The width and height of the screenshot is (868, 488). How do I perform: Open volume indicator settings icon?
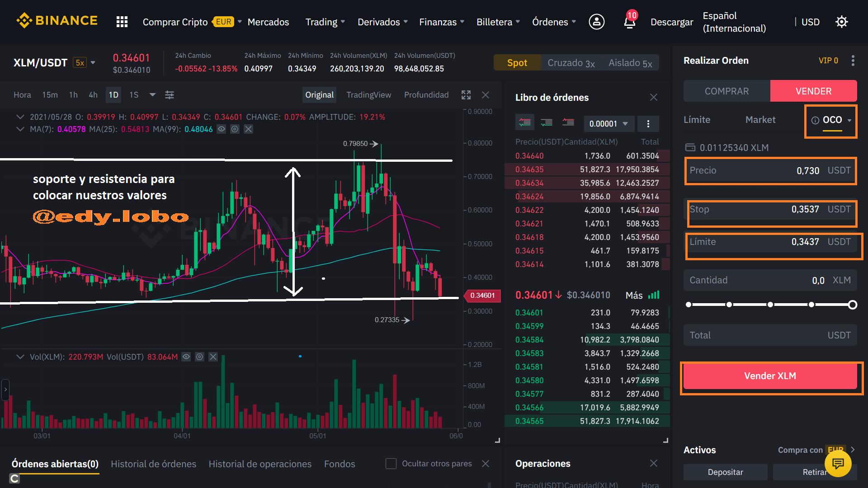click(x=199, y=357)
